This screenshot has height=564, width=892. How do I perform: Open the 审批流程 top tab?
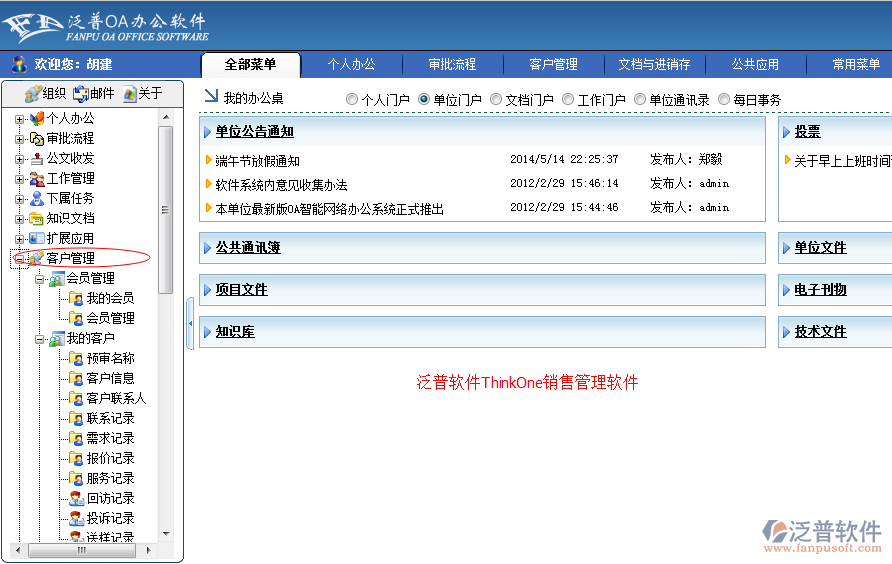pyautogui.click(x=452, y=64)
